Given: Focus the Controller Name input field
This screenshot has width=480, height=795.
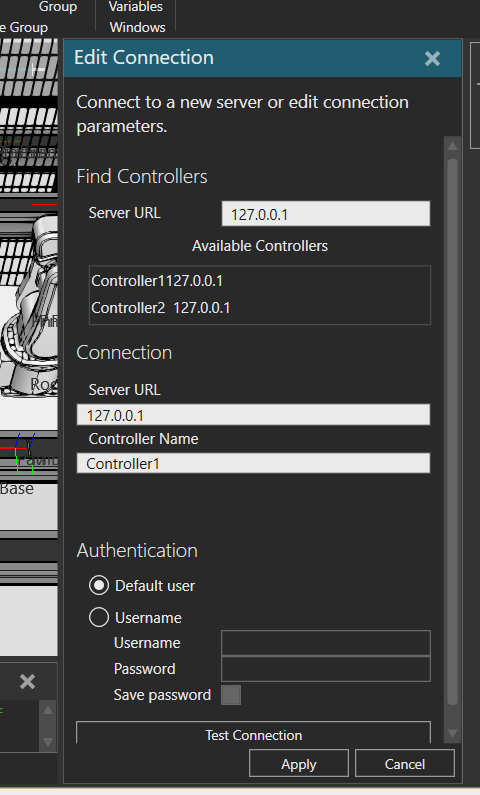Looking at the screenshot, I should coord(253,463).
